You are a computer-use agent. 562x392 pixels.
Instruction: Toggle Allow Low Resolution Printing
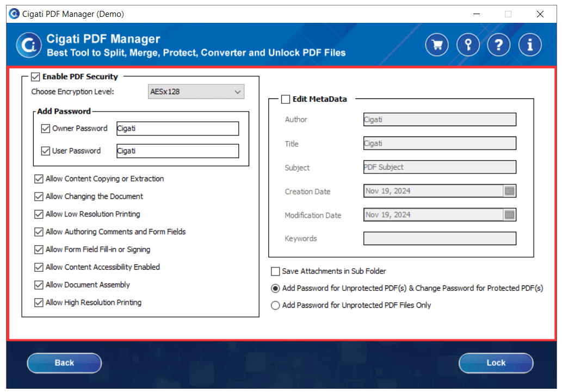[39, 214]
